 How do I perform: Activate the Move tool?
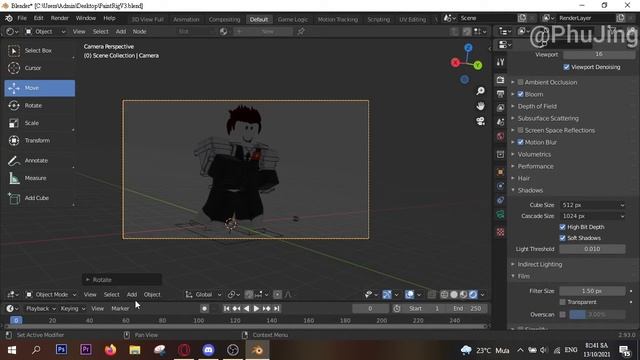pyautogui.click(x=40, y=88)
